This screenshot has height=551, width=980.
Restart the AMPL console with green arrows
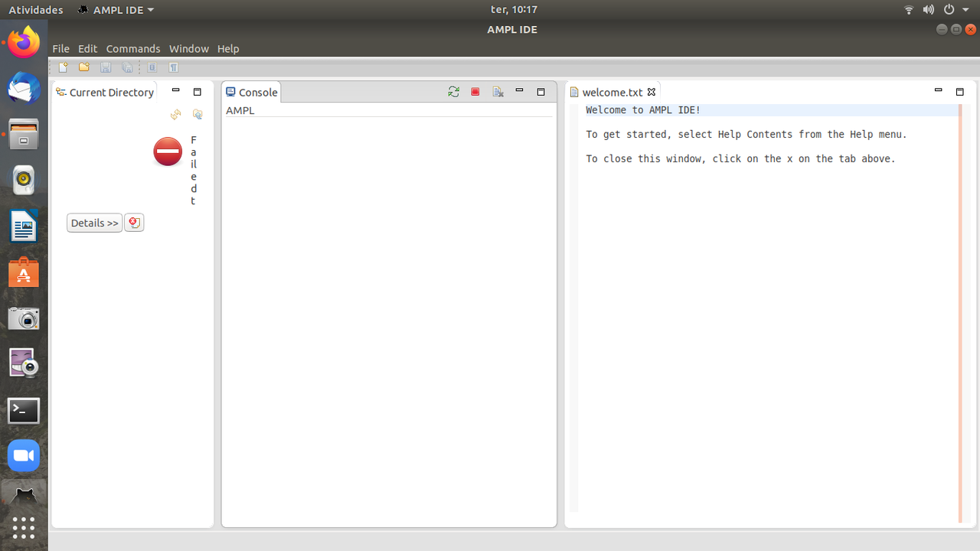454,92
